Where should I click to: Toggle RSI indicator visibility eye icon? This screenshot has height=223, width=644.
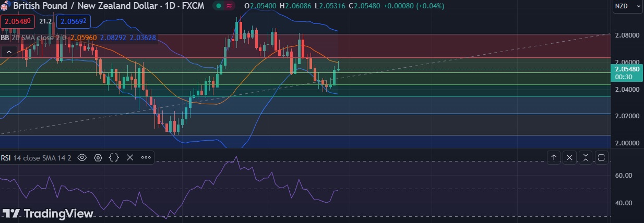82,157
